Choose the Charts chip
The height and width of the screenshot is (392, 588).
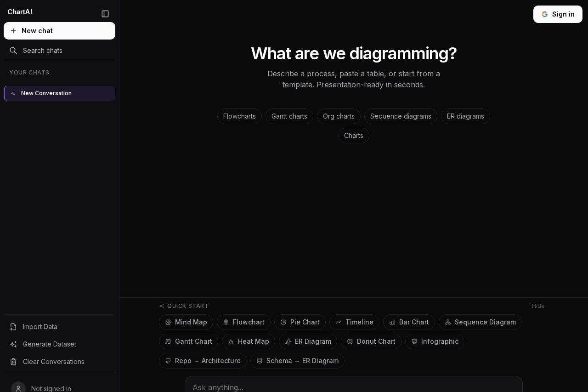(x=354, y=136)
